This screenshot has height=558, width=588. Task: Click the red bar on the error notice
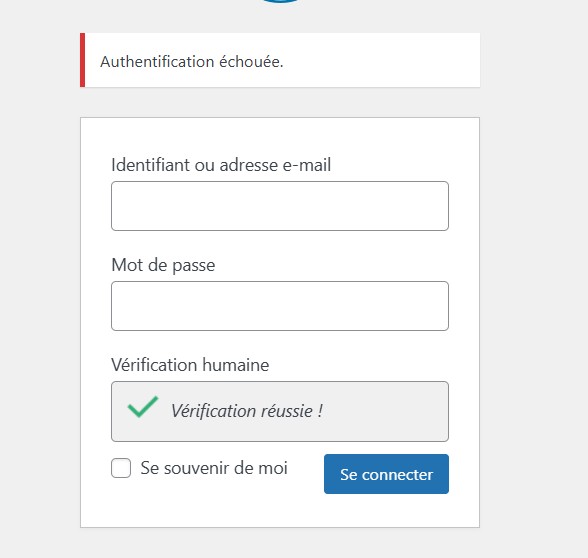click(x=82, y=60)
